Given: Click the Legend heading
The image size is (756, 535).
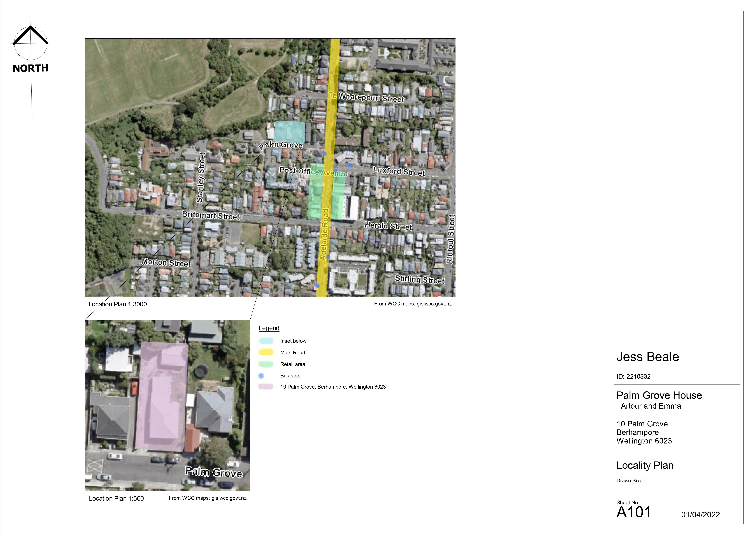Looking at the screenshot, I should pos(269,328).
